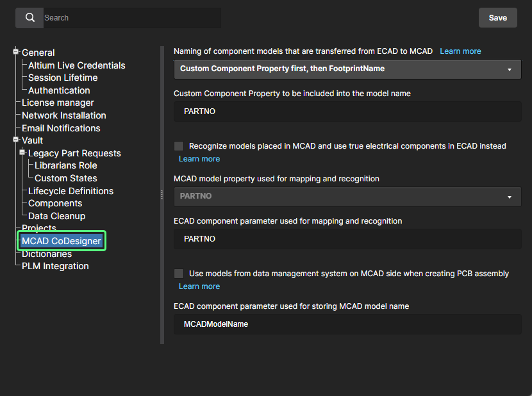Go to Email Notifications settings

pyautogui.click(x=61, y=128)
